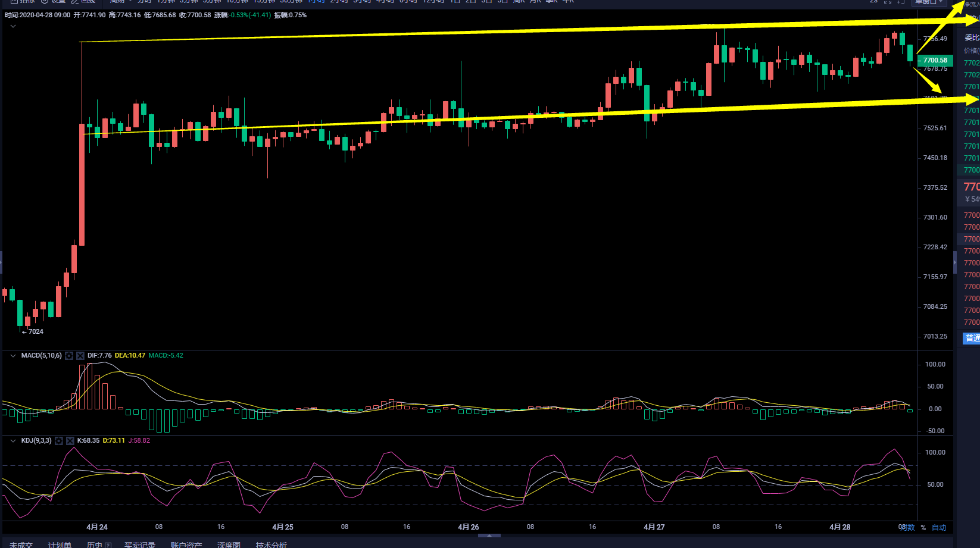Viewport: 980px width, 548px height.
Task: Switch to the 未成交 open orders tab
Action: [x=21, y=544]
